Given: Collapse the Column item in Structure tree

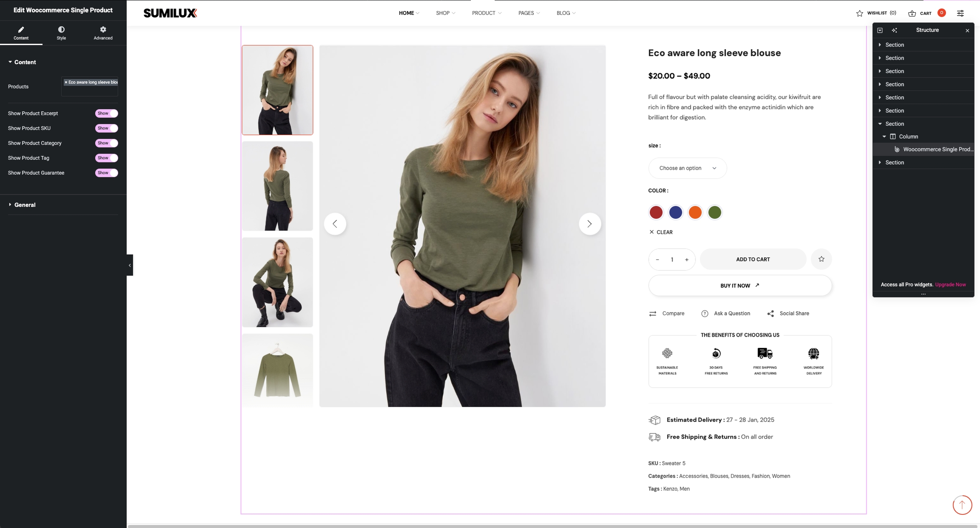Looking at the screenshot, I should click(884, 137).
